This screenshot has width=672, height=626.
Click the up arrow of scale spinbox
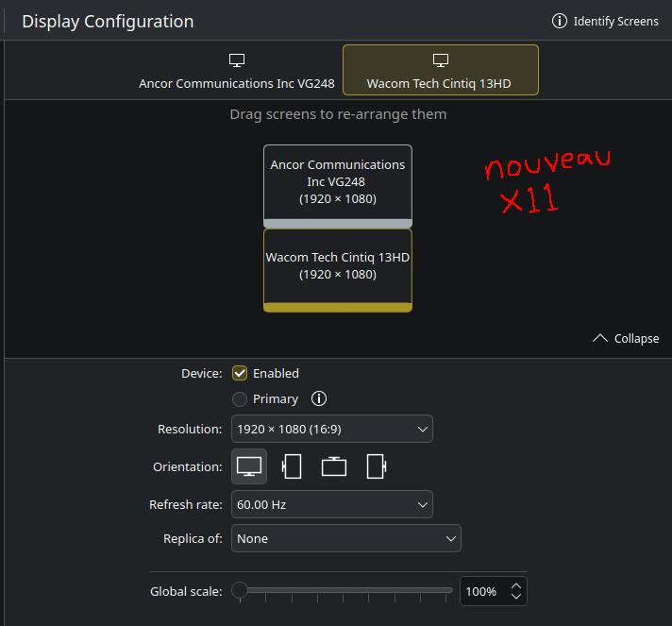coord(515,585)
